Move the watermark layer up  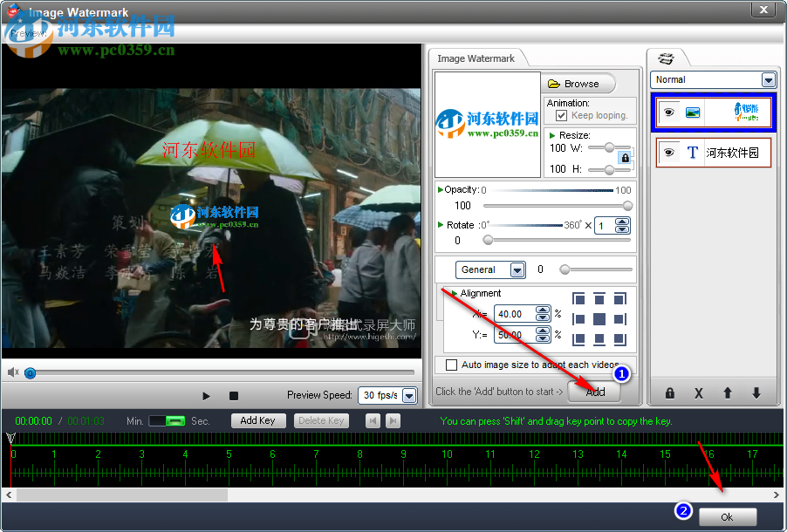pyautogui.click(x=728, y=394)
